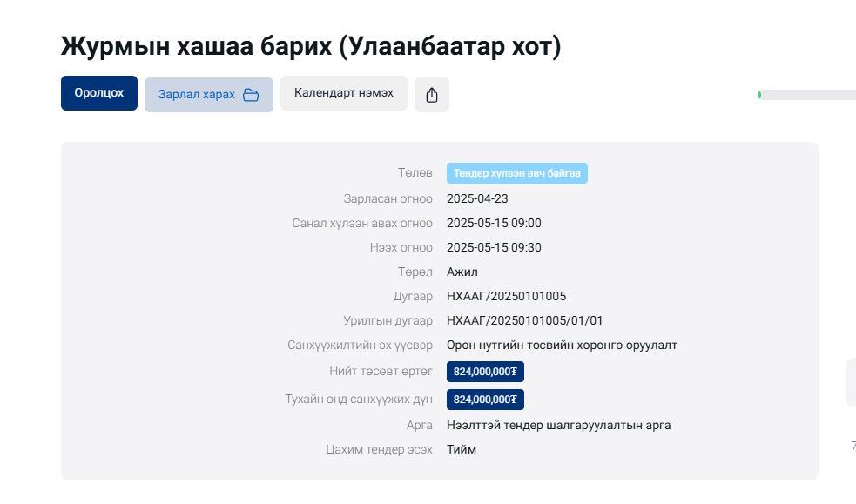Screen dimensions: 856x504
Task: Click the green progress indicator dot
Action: 759,96
